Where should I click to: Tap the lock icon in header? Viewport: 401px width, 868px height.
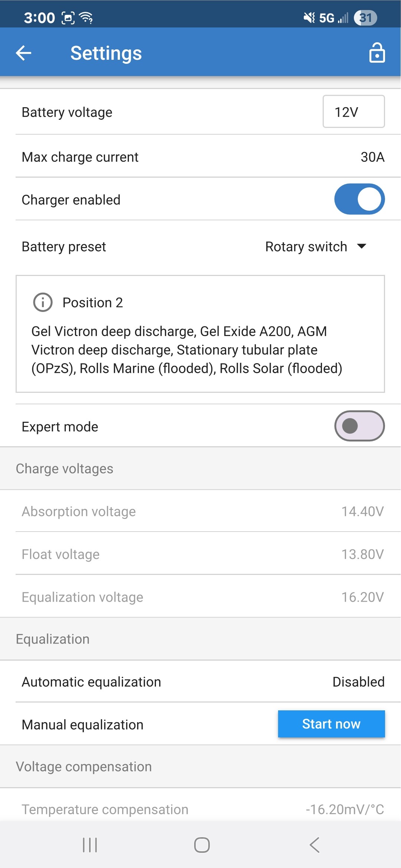point(376,53)
